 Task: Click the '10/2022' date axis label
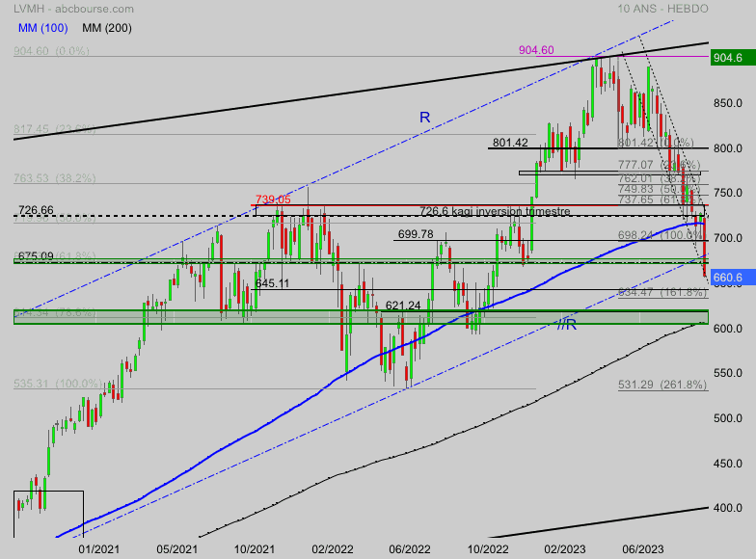[x=488, y=549]
